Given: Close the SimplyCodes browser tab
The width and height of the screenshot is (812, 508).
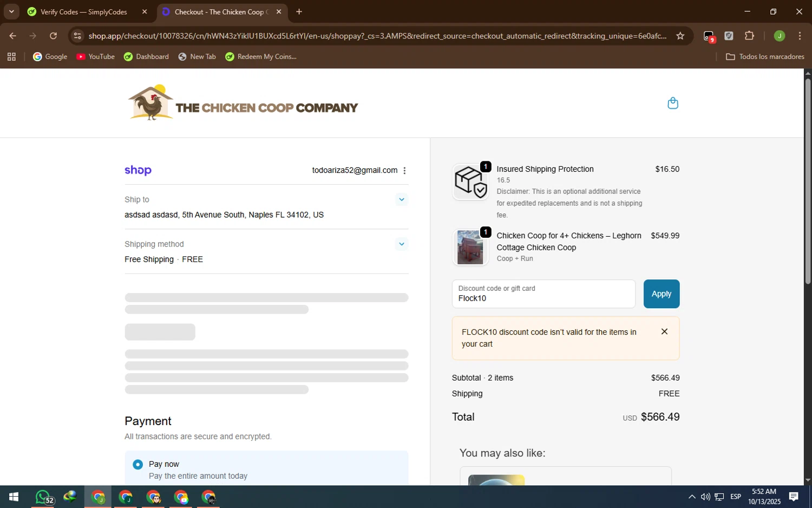Looking at the screenshot, I should point(144,12).
